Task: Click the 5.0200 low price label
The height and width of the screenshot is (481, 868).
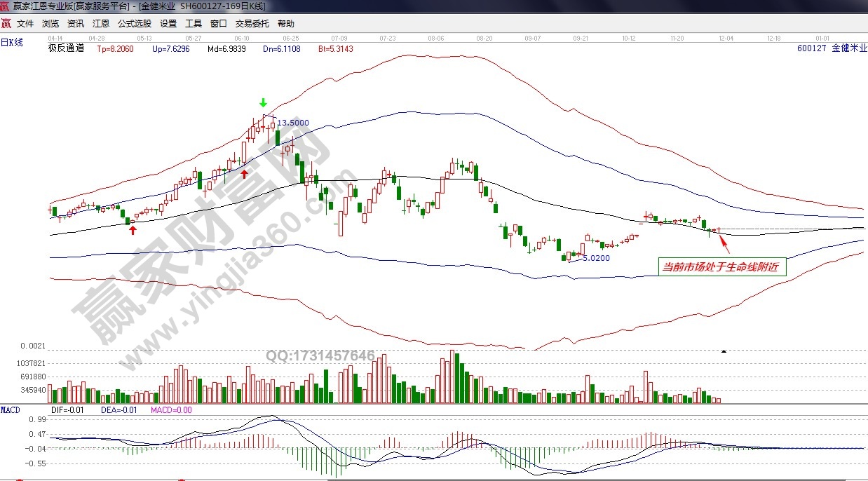Action: [x=595, y=258]
